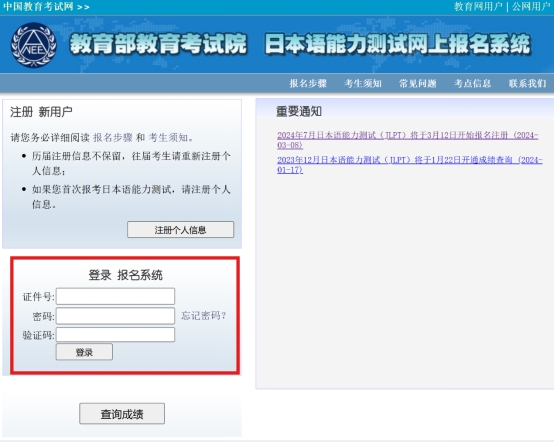Open the 常见问题 menu item
Image resolution: width=554 pixels, height=444 pixels.
point(418,83)
